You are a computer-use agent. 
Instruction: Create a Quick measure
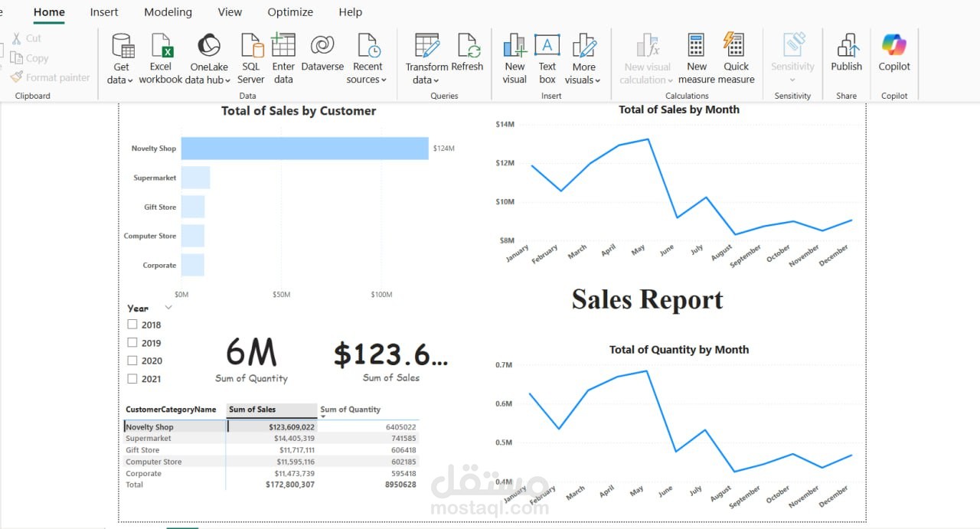click(734, 45)
